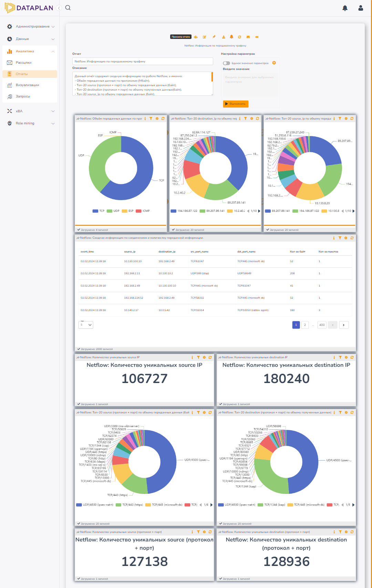Expand xBA sidebar section
Viewport: 372px width, 588px height.
coord(30,111)
